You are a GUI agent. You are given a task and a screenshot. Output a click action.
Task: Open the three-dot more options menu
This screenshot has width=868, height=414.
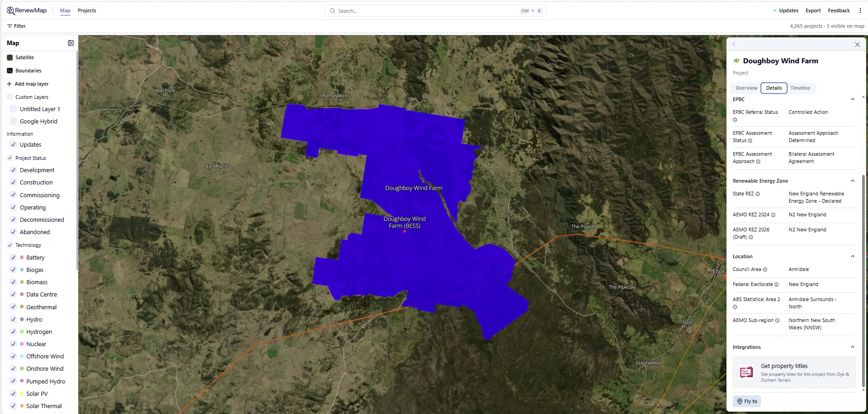tap(860, 10)
